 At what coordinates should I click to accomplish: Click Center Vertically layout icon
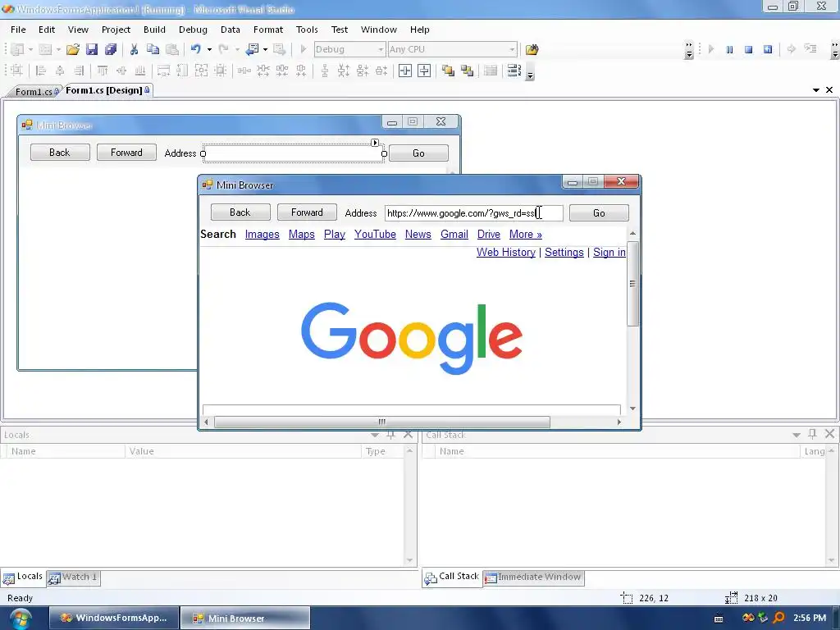pyautogui.click(x=424, y=71)
